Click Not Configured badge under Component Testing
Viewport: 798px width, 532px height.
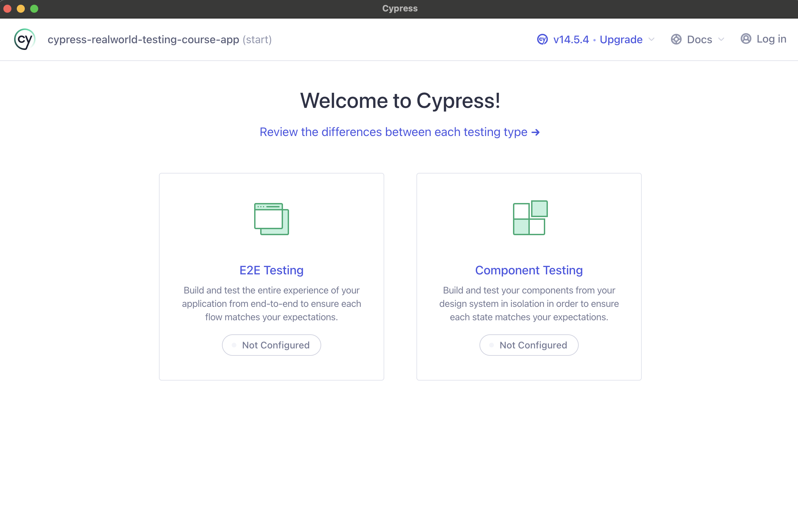(529, 345)
